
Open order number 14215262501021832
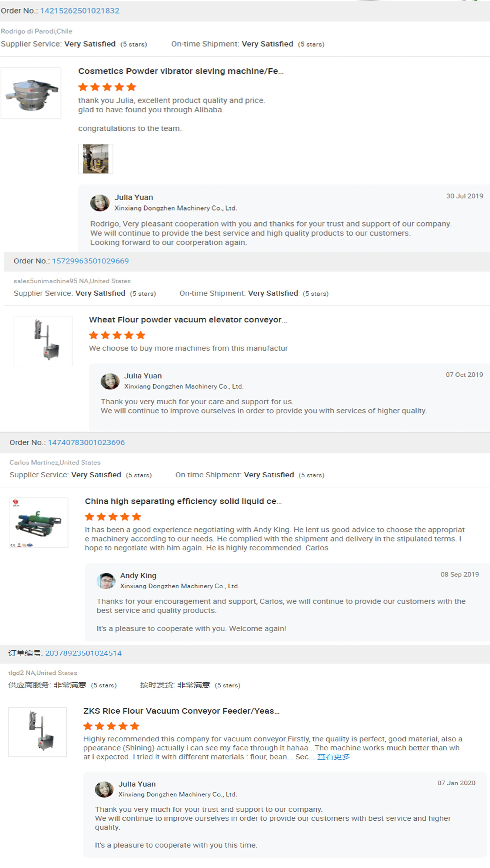80,11
